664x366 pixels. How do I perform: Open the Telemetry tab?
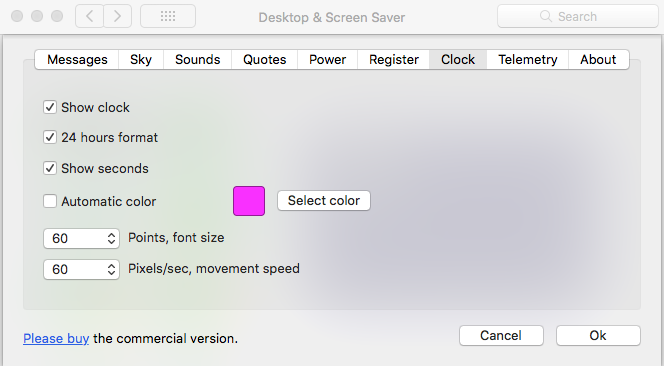(x=528, y=59)
